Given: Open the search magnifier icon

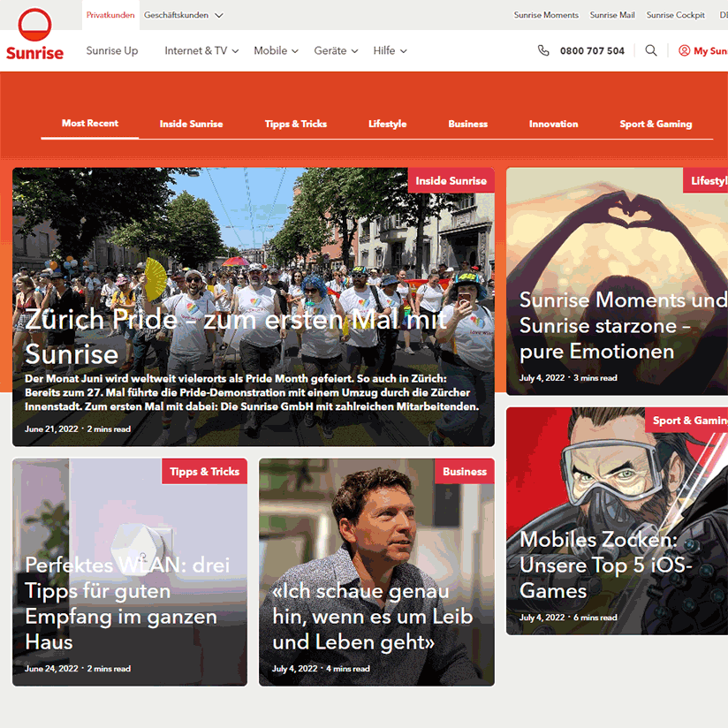Looking at the screenshot, I should pyautogui.click(x=651, y=50).
